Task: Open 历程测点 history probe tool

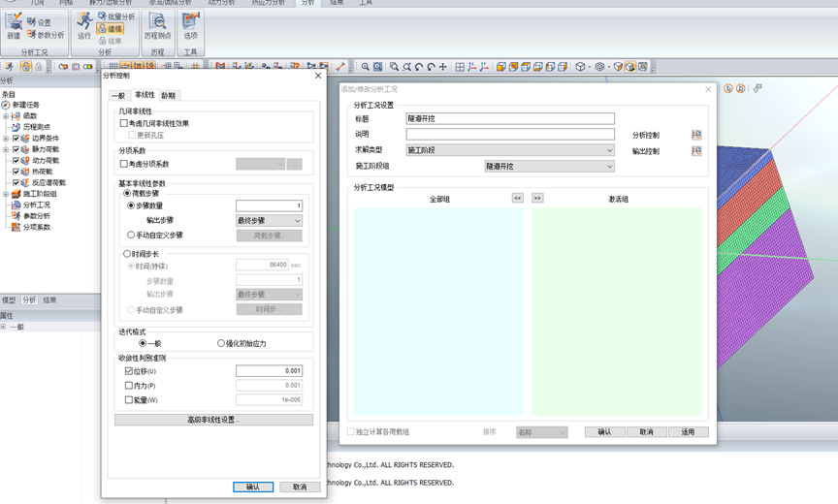Action: 157,25
